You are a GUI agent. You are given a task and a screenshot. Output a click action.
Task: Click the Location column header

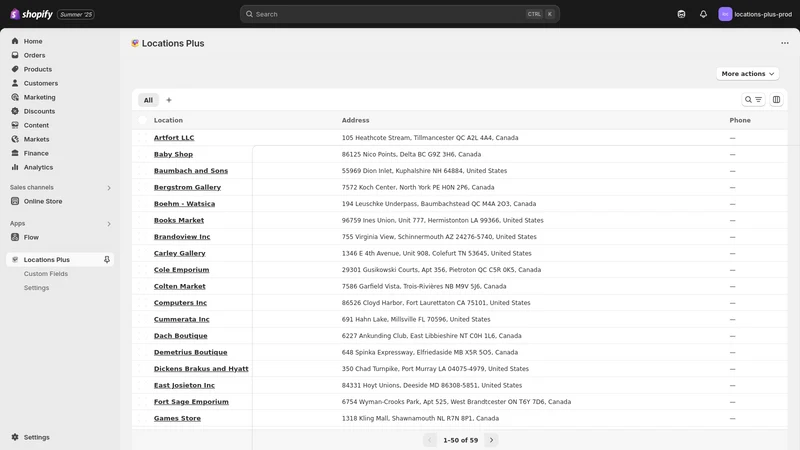point(168,120)
